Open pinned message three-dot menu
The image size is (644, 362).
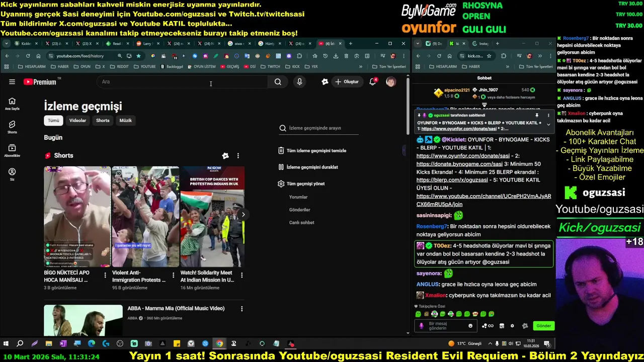[548, 115]
